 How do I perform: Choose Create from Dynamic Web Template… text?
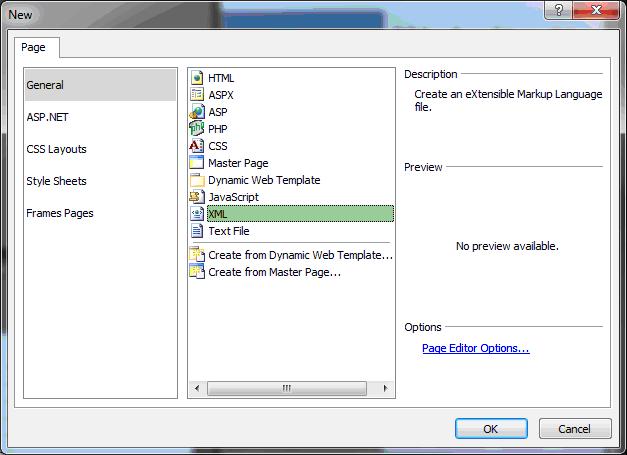(x=301, y=255)
